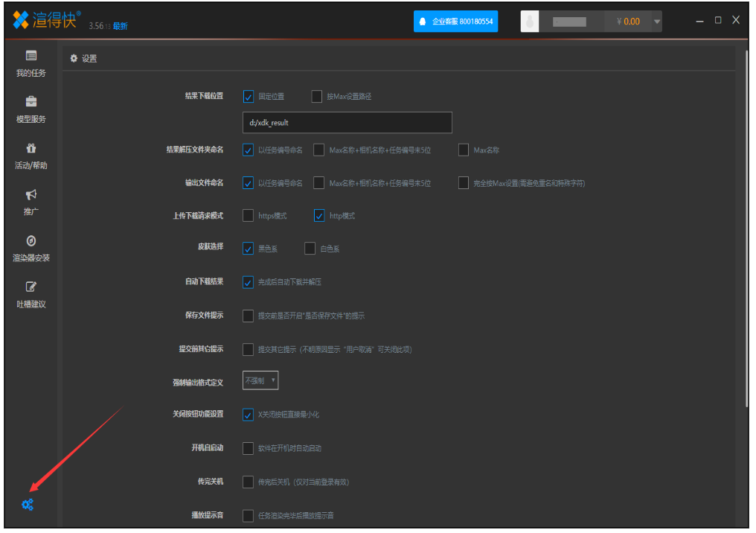This screenshot has height=533, width=756.
Task: Open My Tasks list icon in sidebar
Action: tap(31, 56)
